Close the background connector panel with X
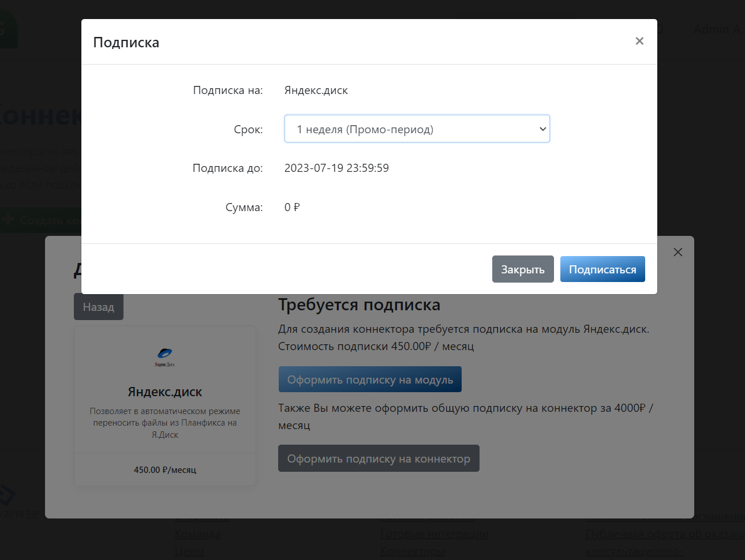The width and height of the screenshot is (745, 560). pos(678,252)
